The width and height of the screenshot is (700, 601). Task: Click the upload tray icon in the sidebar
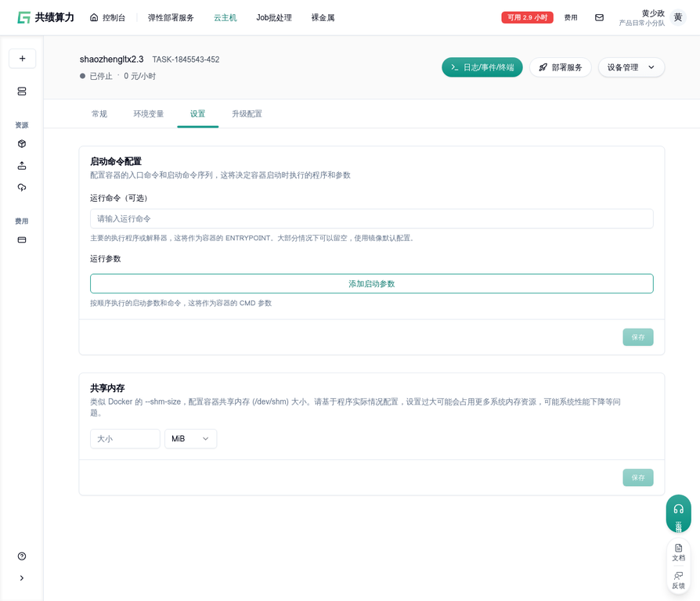pos(22,166)
